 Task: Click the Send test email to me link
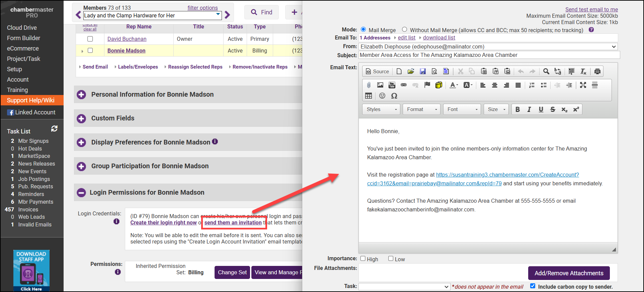pyautogui.click(x=591, y=9)
